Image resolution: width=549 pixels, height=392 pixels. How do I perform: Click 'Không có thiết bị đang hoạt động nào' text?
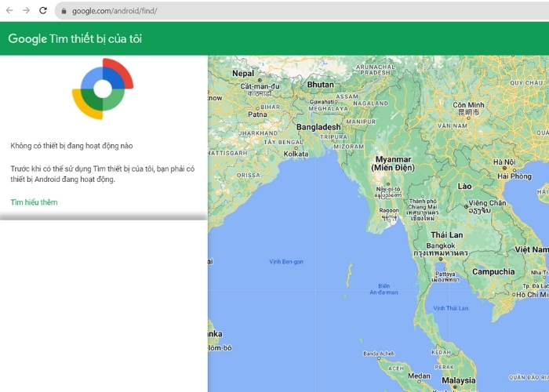[x=71, y=146]
